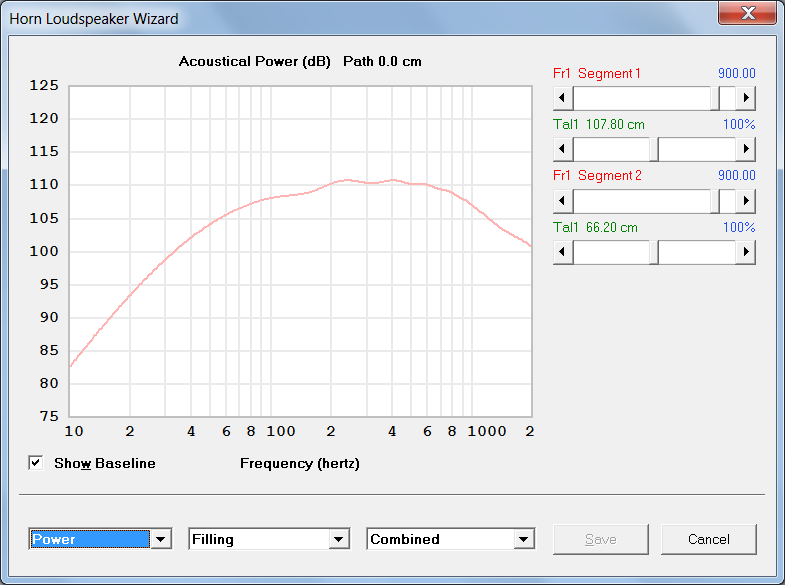Screen dimensions: 785x585
Task: Click left arrow of Fr1 Segment 2 scrollbar
Action: [563, 201]
